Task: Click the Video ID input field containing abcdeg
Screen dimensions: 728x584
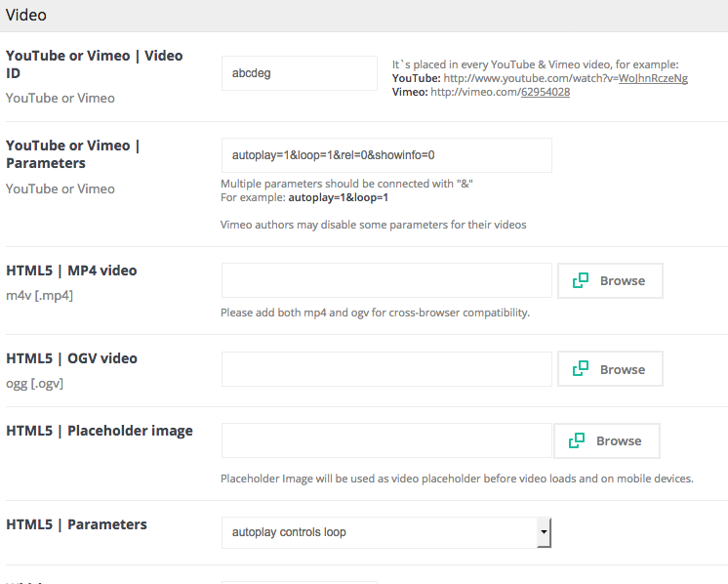Action: [300, 73]
